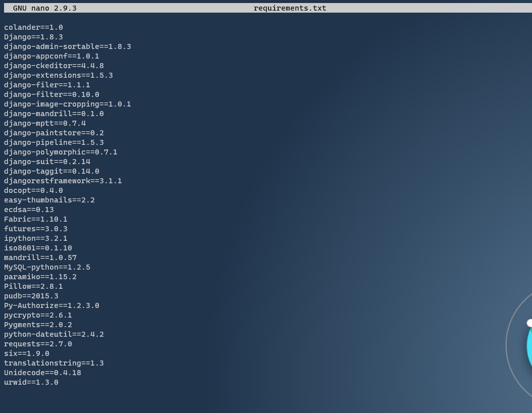
Task: Select the django-appconf==1.0.1 line
Action: click(x=51, y=56)
